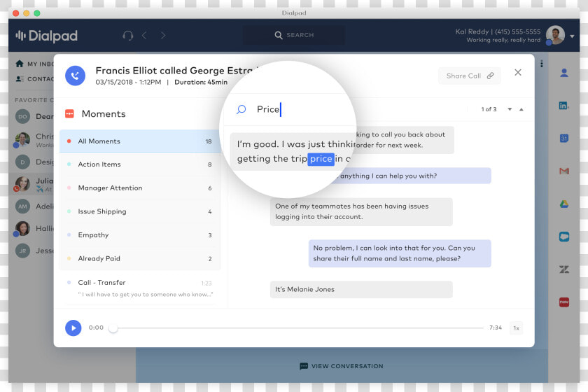Select the Already Paid filter
This screenshot has height=392, width=588.
pos(140,258)
